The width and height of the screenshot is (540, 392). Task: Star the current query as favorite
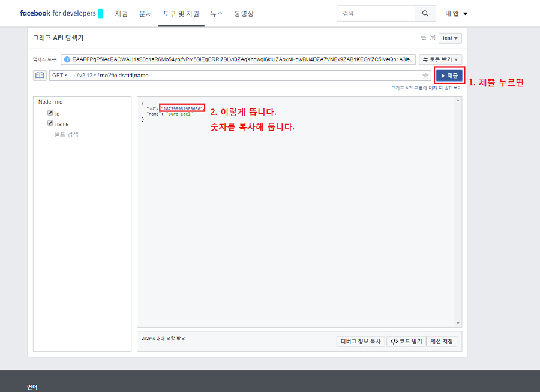click(425, 76)
